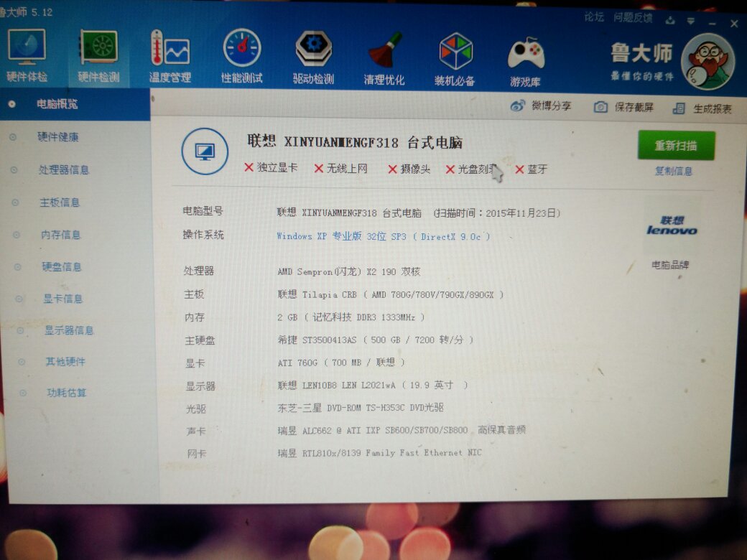Click the download arrow icon in title bar
This screenshot has width=747, height=560.
click(x=670, y=21)
